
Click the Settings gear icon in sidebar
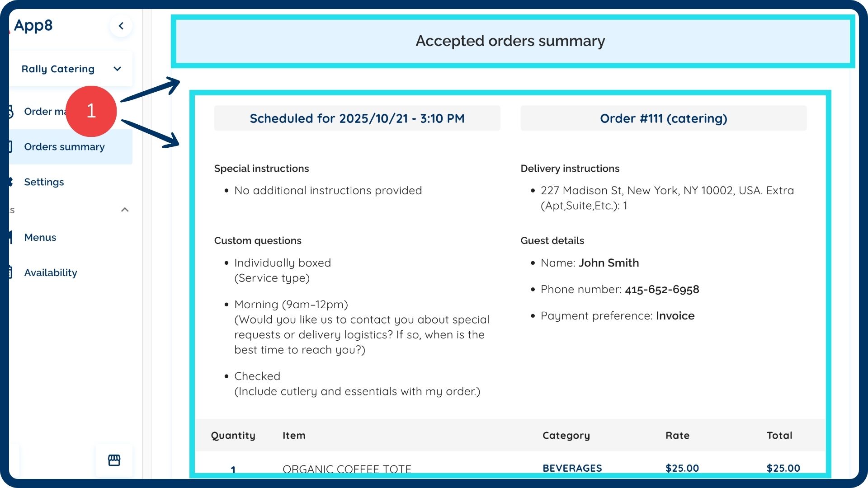[x=10, y=182]
